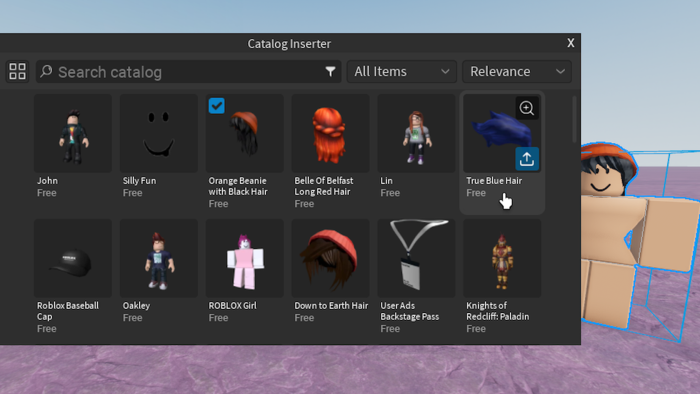Select Knights of Redcliff: Paladin thumbnail
Image resolution: width=700 pixels, height=394 pixels.
pyautogui.click(x=502, y=258)
